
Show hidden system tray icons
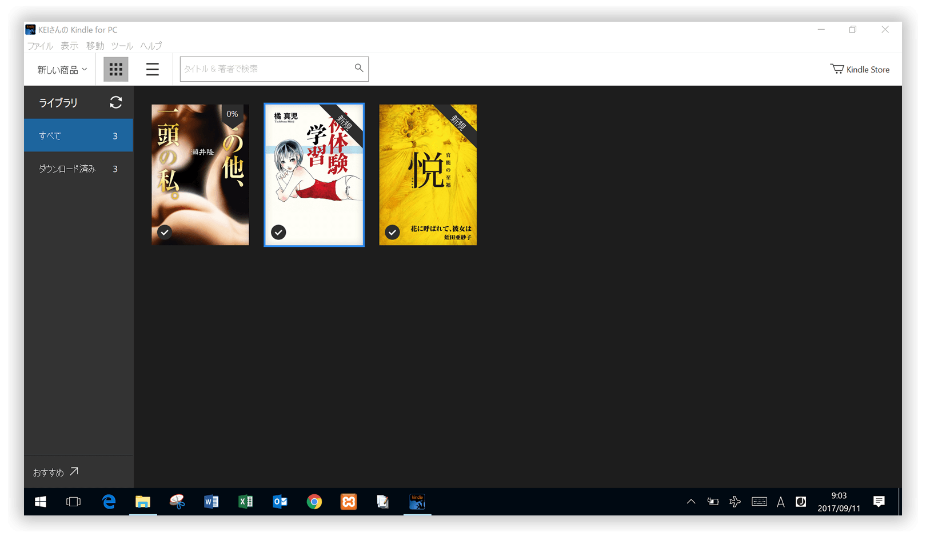(x=691, y=502)
